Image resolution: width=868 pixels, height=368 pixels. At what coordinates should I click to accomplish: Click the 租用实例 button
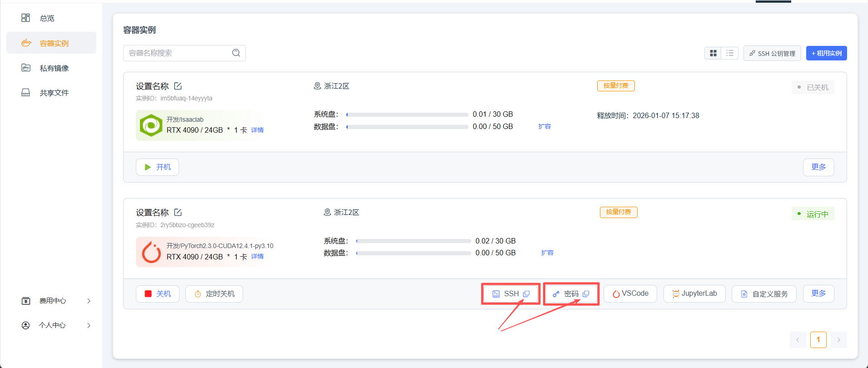(x=826, y=53)
